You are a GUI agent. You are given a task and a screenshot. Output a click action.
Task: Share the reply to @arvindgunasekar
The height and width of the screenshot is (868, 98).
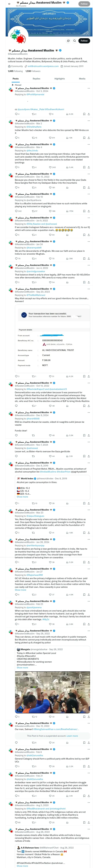(89, 282)
